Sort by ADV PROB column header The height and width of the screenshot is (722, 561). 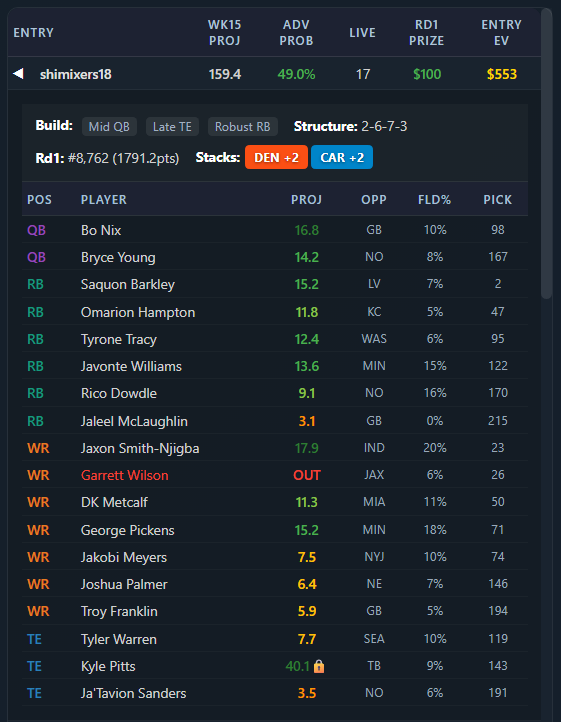pyautogui.click(x=296, y=33)
